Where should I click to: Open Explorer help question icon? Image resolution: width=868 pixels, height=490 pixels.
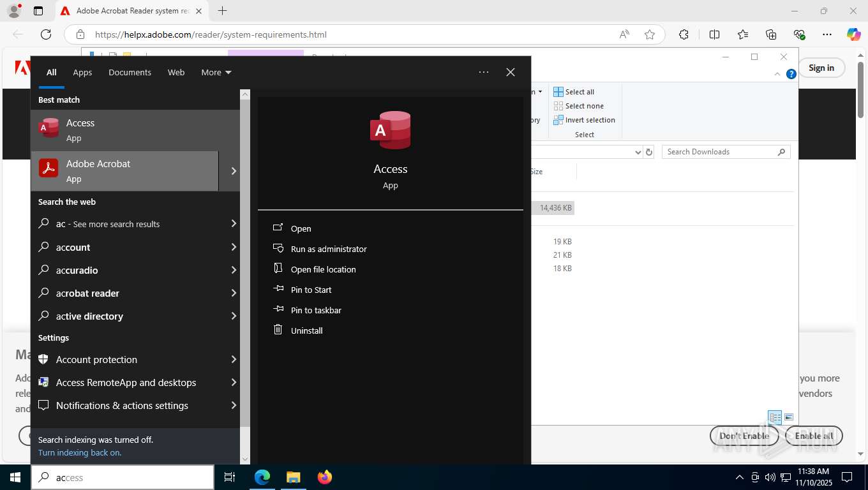click(791, 74)
